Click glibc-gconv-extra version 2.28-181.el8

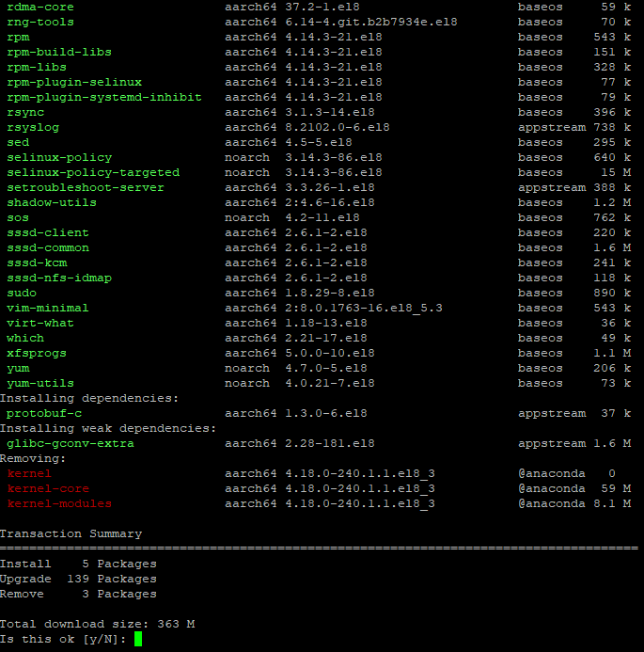[x=330, y=443]
